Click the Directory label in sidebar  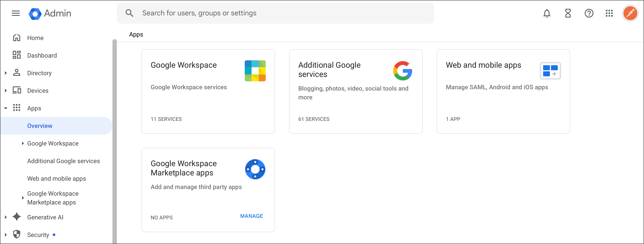(x=39, y=73)
